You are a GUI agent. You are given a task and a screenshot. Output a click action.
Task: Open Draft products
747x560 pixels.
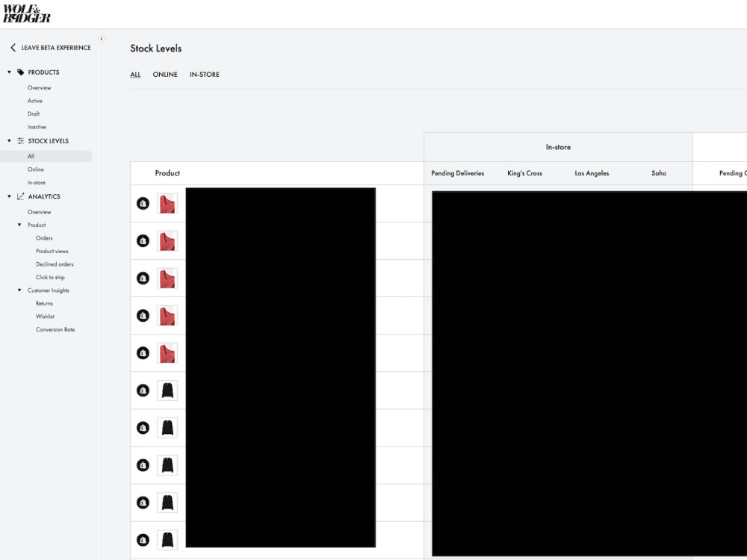(x=34, y=113)
